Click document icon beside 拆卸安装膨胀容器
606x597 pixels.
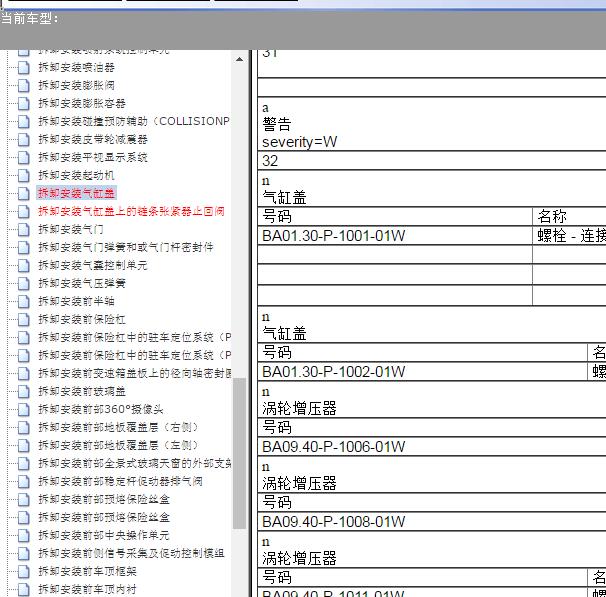point(24,104)
